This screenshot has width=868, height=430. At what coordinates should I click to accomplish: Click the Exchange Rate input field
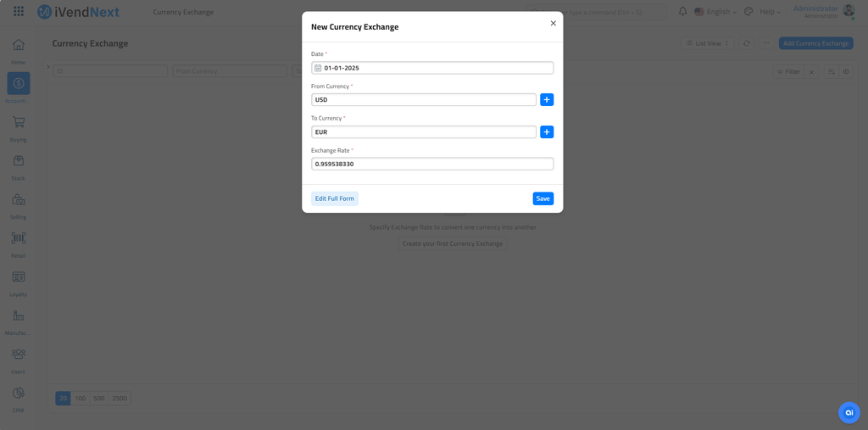click(x=432, y=164)
